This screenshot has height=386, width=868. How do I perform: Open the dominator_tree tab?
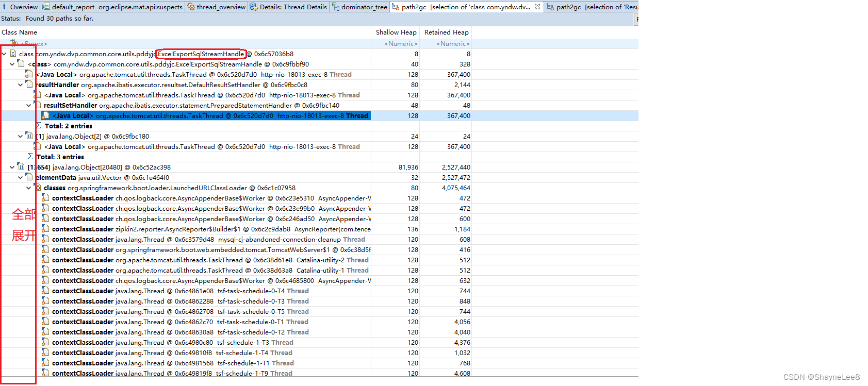[359, 7]
